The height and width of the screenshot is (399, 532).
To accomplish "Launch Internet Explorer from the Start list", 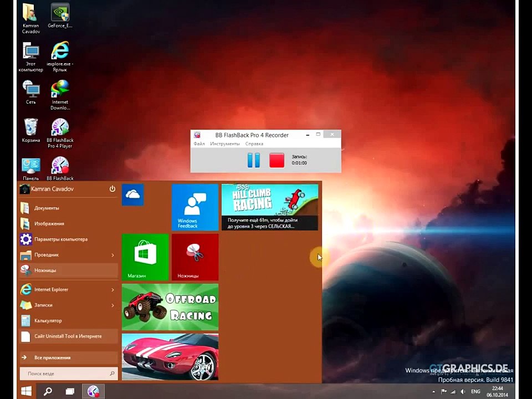I will point(64,289).
